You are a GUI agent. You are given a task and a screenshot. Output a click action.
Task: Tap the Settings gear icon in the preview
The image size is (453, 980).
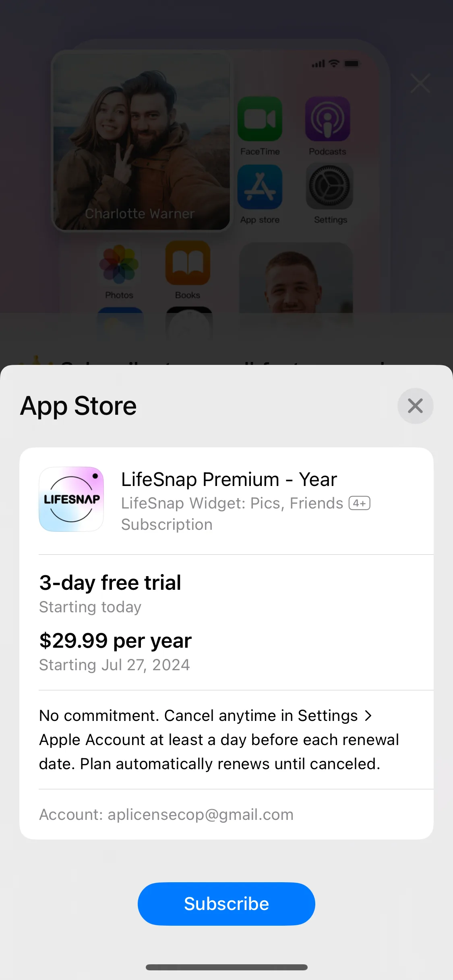(x=329, y=186)
